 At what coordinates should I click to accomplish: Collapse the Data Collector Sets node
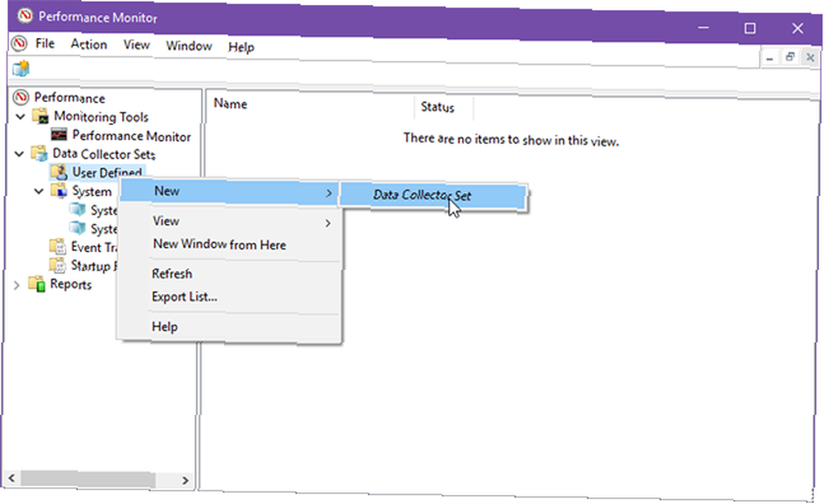[x=20, y=154]
